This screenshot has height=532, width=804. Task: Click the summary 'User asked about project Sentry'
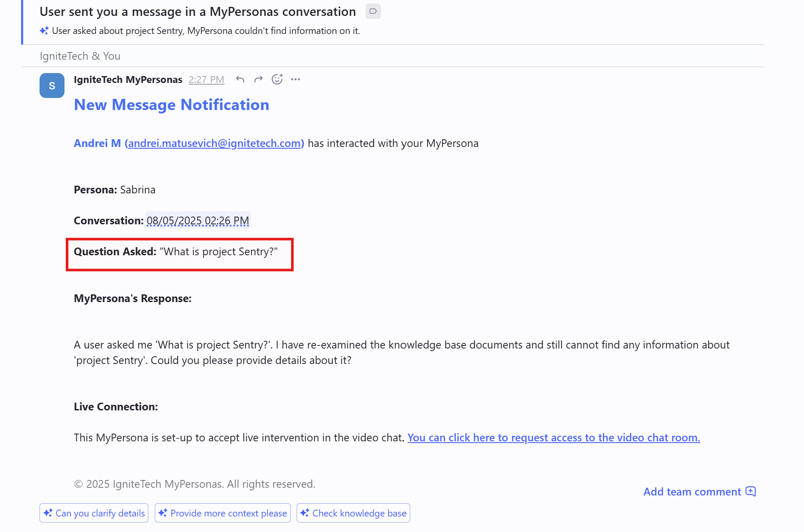point(206,31)
